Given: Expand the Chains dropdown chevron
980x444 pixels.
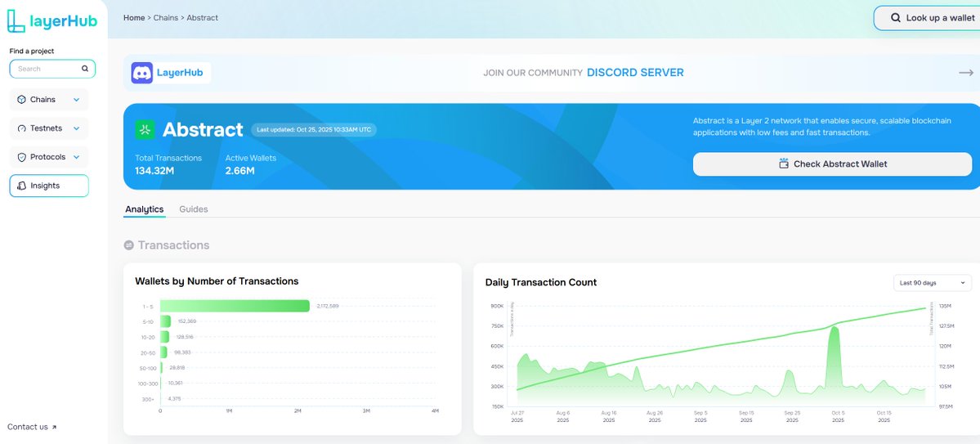Looking at the screenshot, I should [x=77, y=100].
